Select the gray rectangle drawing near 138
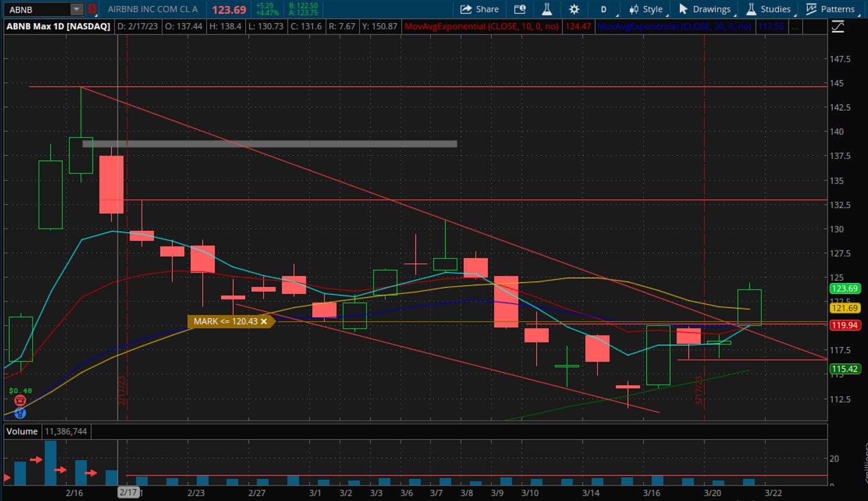Screen dimensions: 868x501 [269, 144]
